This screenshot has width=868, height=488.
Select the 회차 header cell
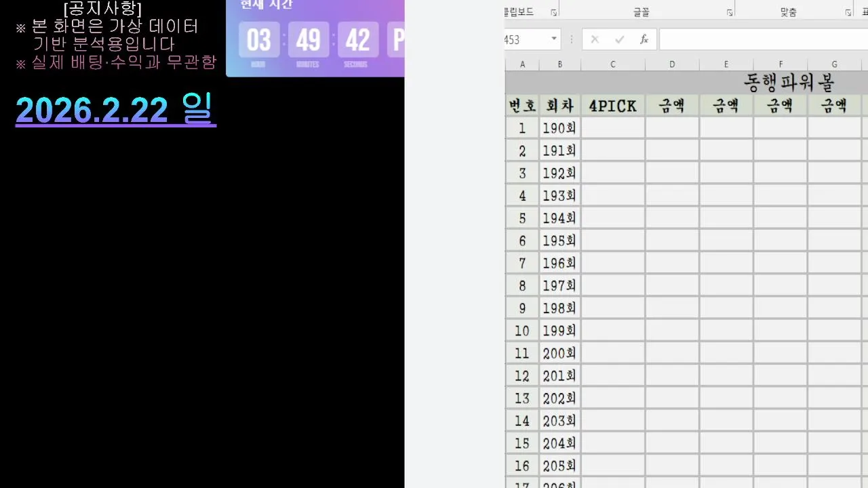point(560,106)
